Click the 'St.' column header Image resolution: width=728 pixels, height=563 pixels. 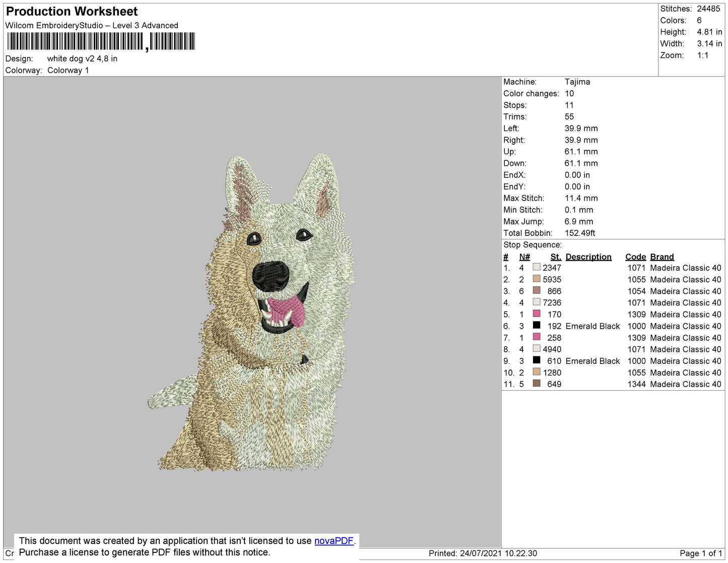coord(556,257)
